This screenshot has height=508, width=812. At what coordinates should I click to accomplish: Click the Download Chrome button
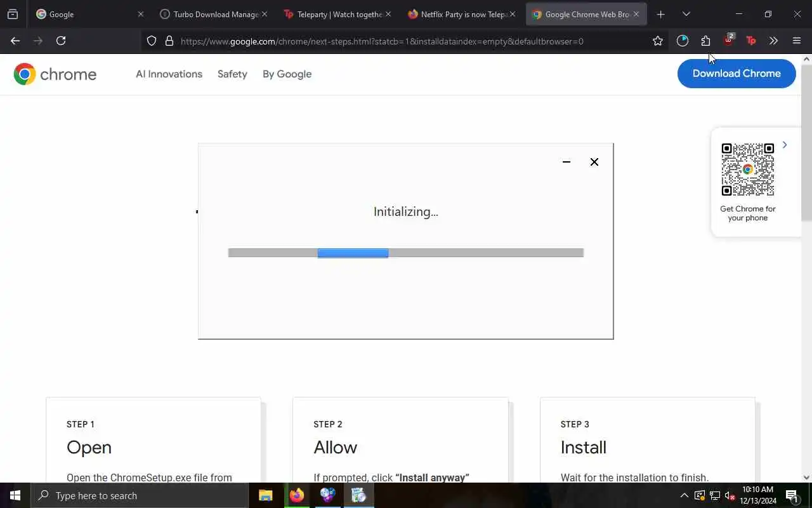point(737,74)
